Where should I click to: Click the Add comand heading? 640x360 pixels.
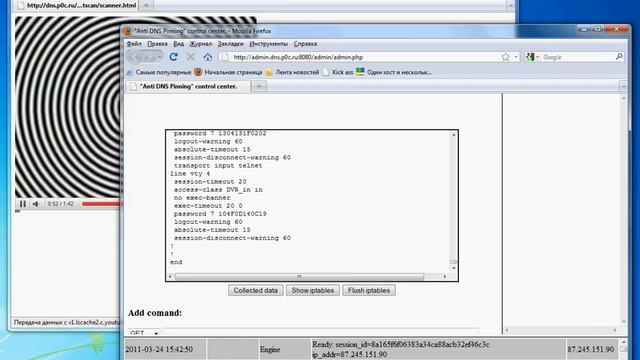coord(155,313)
